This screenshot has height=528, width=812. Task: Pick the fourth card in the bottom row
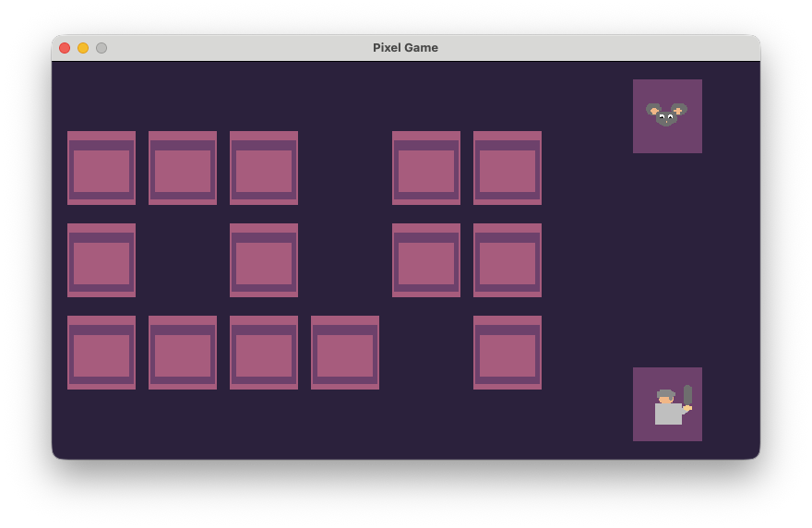click(x=345, y=353)
